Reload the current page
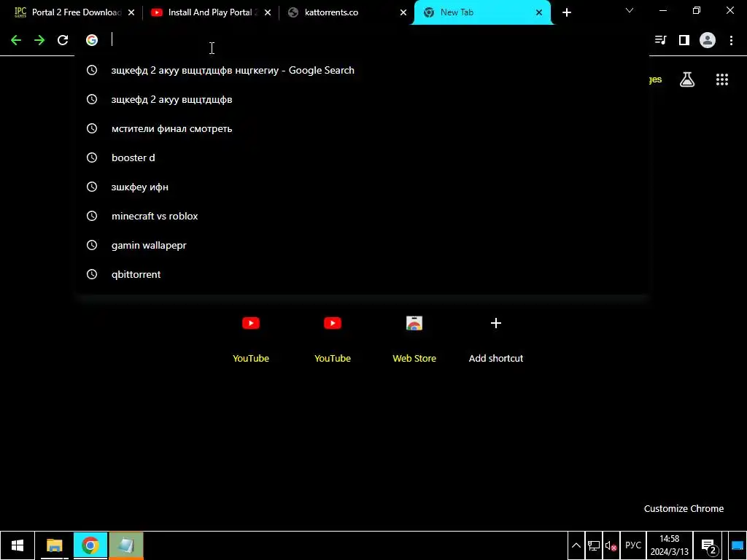 coord(63,41)
